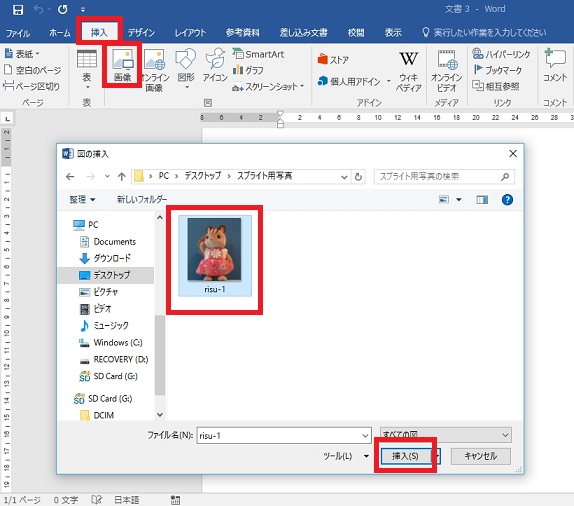Click the スプライト用写真の検索 search field
This screenshot has width=574, height=506.
444,176
